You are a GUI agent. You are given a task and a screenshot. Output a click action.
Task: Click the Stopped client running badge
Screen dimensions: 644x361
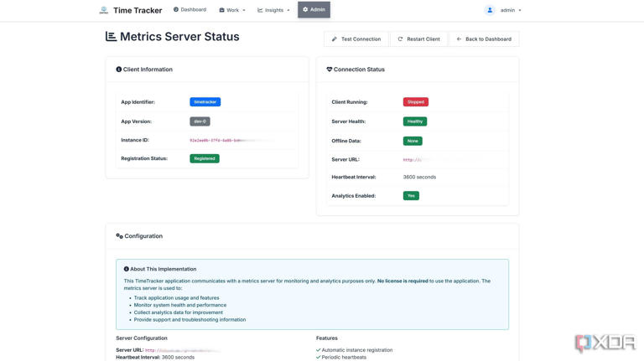click(416, 101)
